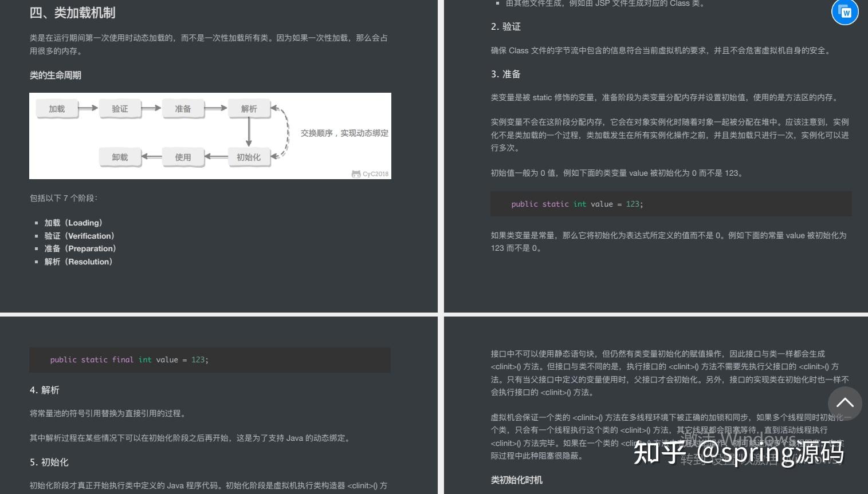Select the 初始化 box in the lifecycle diagram
The image size is (868, 494).
pyautogui.click(x=249, y=157)
